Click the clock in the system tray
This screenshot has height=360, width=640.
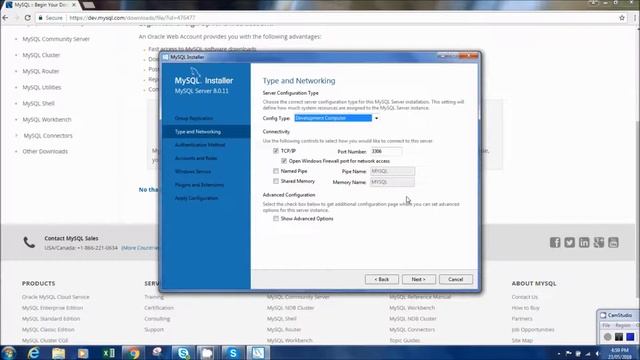click(620, 353)
